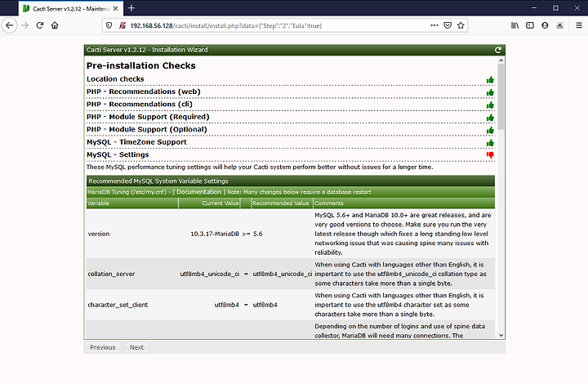This screenshot has height=384, width=588.
Task: Click thumbs-up for PHP Recommendations (cli)
Action: pos(490,105)
